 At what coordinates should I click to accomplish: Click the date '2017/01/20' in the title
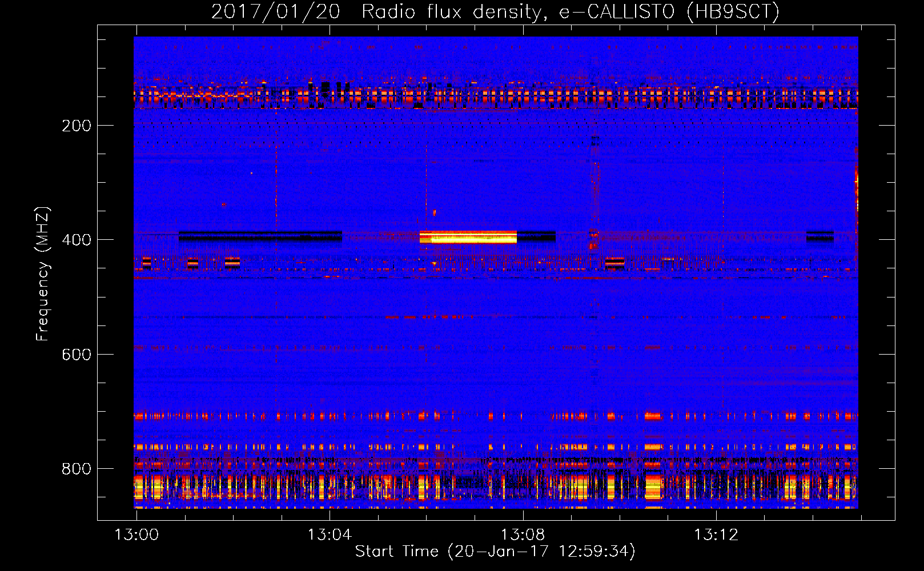(x=275, y=12)
